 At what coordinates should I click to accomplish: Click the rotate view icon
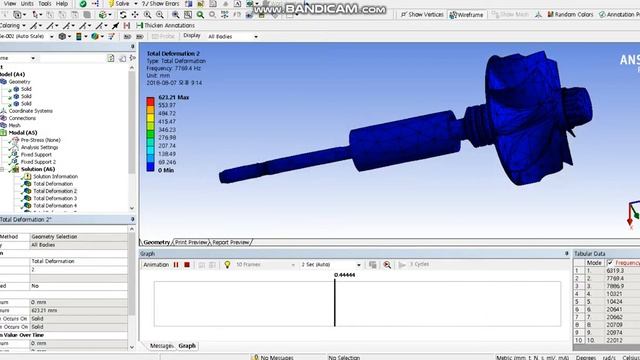click(123, 15)
